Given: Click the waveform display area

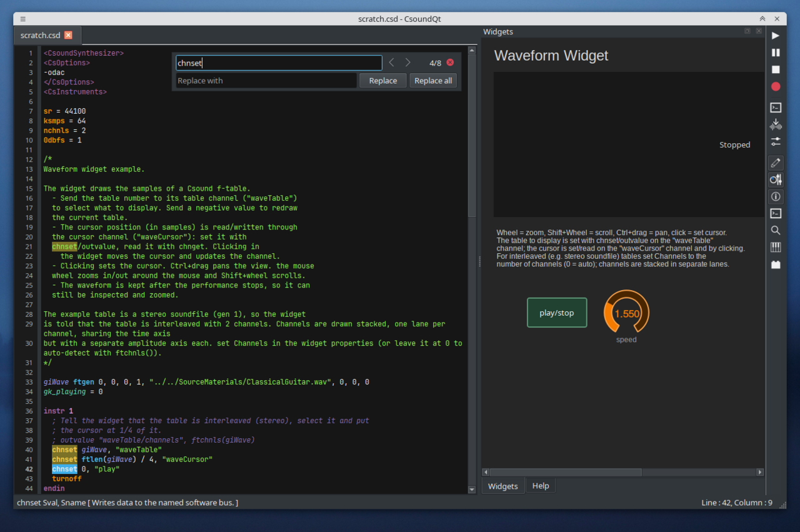Looking at the screenshot, I should pyautogui.click(x=629, y=144).
